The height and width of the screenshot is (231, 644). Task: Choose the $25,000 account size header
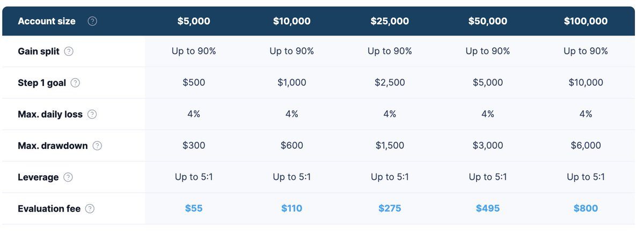pyautogui.click(x=390, y=21)
